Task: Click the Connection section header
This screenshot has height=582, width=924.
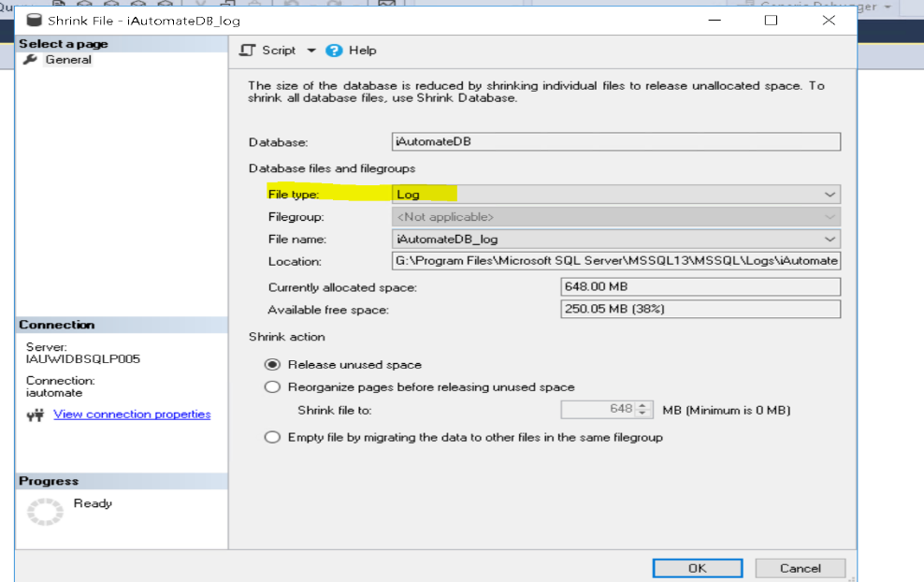Action: 122,325
